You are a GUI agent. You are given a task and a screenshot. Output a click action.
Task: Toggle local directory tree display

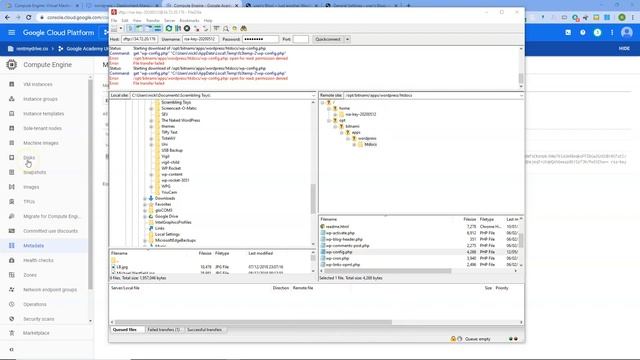139,29
